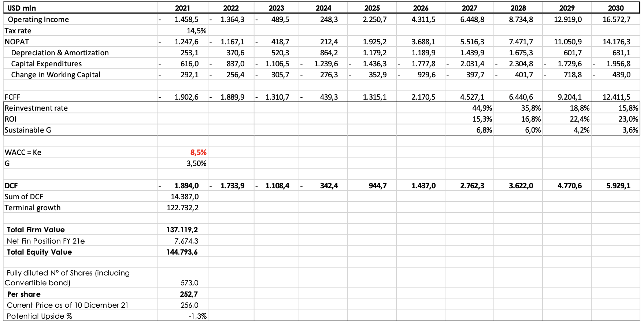Select Net Fin Position value 7.674,3
This screenshot has height=326, width=644.
click(x=186, y=241)
